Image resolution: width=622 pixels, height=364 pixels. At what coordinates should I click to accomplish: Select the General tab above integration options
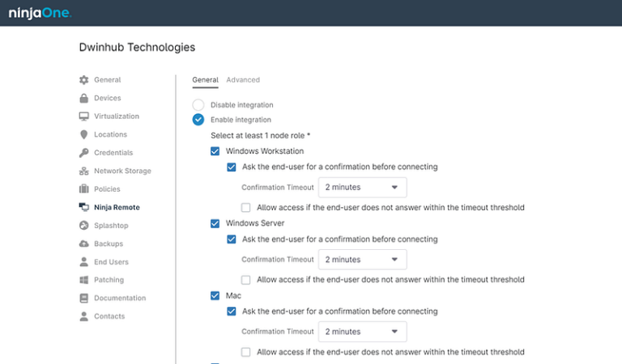(205, 80)
